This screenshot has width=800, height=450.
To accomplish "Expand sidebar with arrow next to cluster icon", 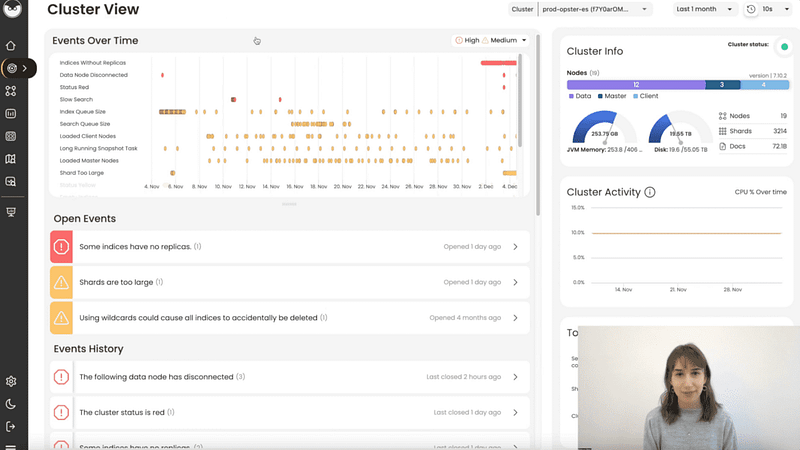I will click(25, 68).
